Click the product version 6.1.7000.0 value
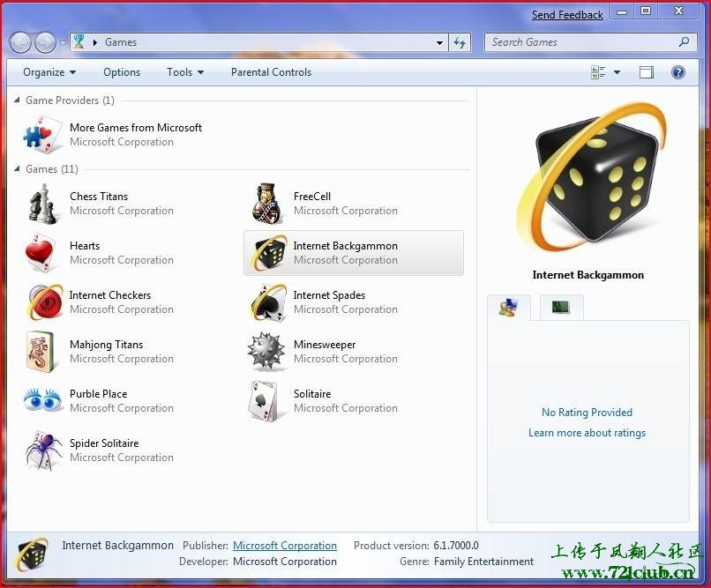 456,546
